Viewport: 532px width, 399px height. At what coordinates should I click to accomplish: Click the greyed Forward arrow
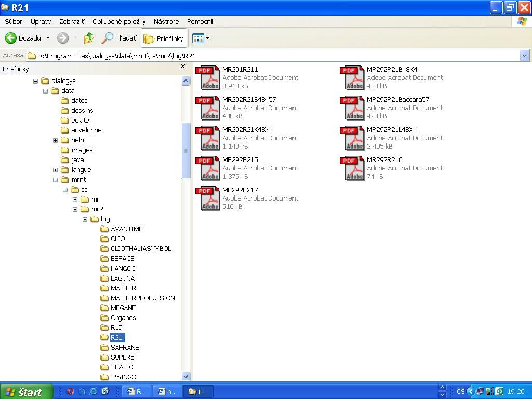tap(63, 38)
